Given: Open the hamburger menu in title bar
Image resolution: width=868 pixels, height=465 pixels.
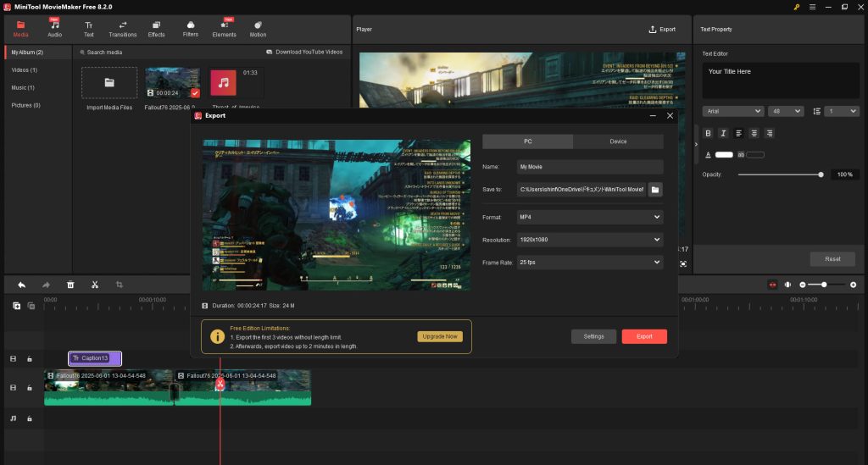Looking at the screenshot, I should tap(812, 7).
